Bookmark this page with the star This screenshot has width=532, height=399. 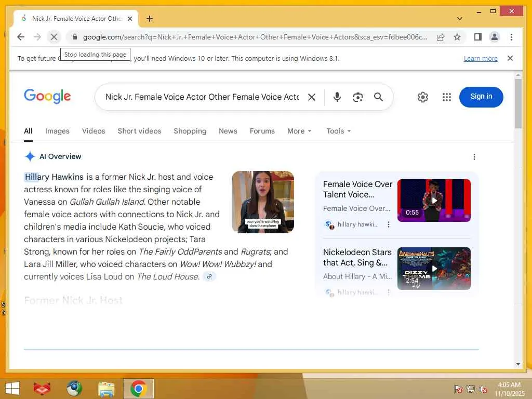457,37
